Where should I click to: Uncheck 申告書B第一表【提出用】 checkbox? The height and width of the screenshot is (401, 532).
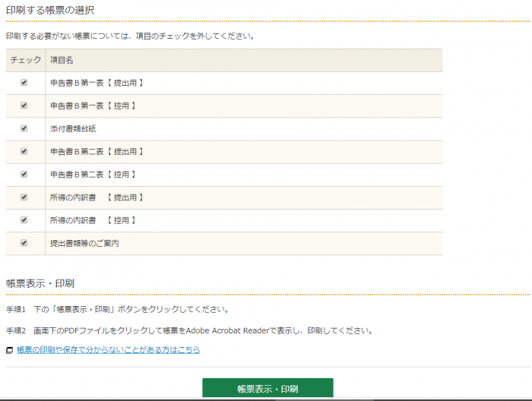[24, 82]
